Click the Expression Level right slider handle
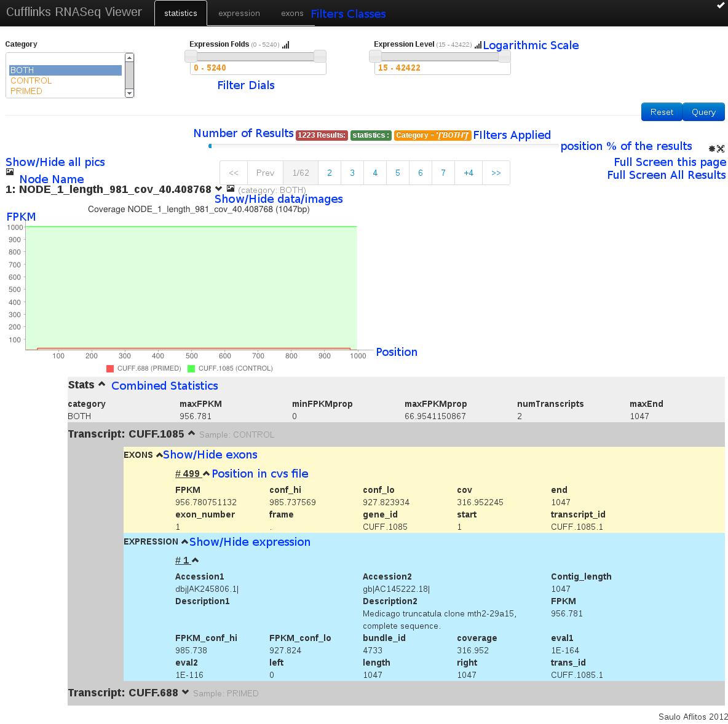This screenshot has height=724, width=728. [x=504, y=56]
